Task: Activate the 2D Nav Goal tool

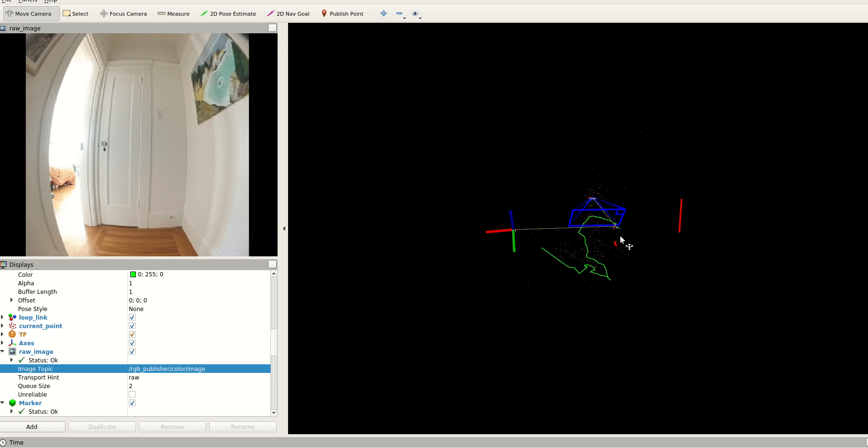Action: (288, 14)
